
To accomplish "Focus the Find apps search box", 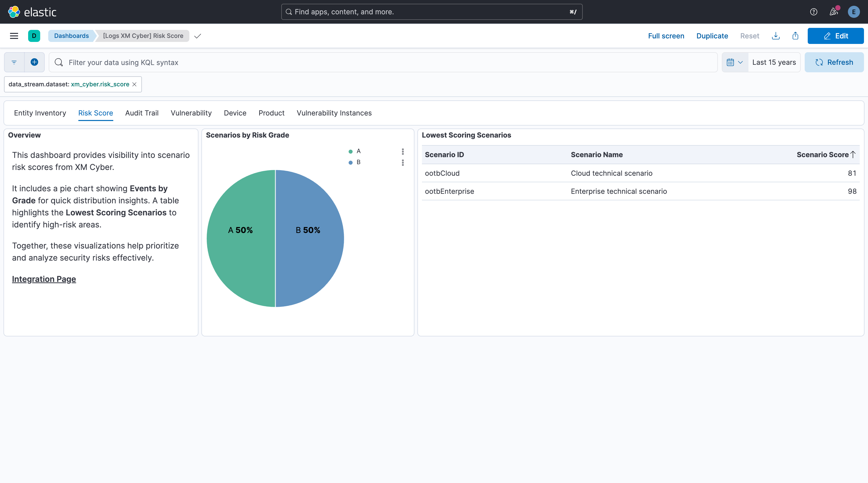I will pyautogui.click(x=432, y=12).
